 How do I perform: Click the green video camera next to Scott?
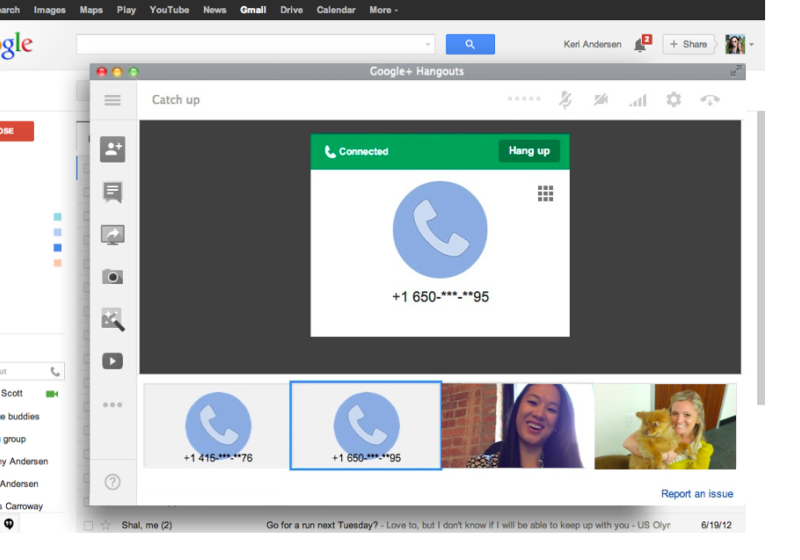click(x=52, y=394)
